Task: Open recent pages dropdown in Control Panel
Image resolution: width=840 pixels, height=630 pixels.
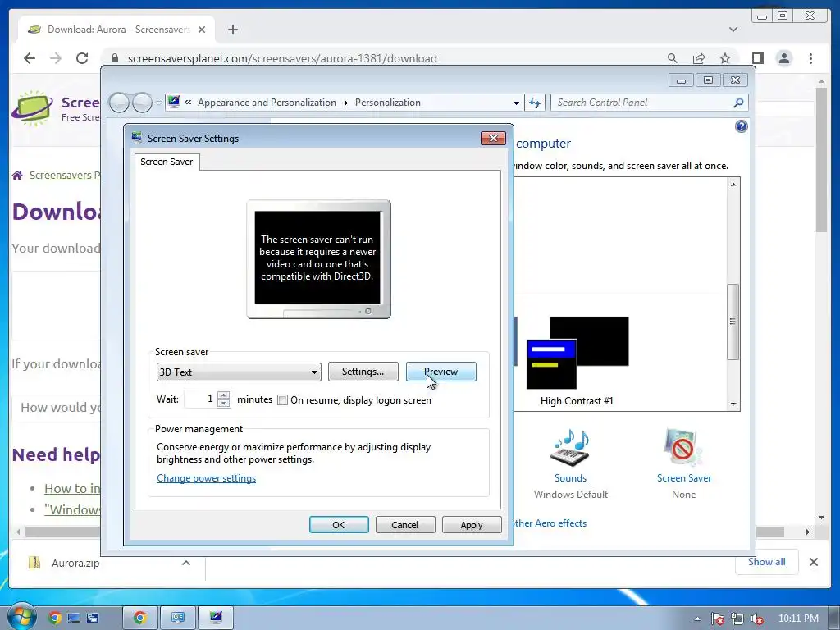Action: pyautogui.click(x=158, y=103)
